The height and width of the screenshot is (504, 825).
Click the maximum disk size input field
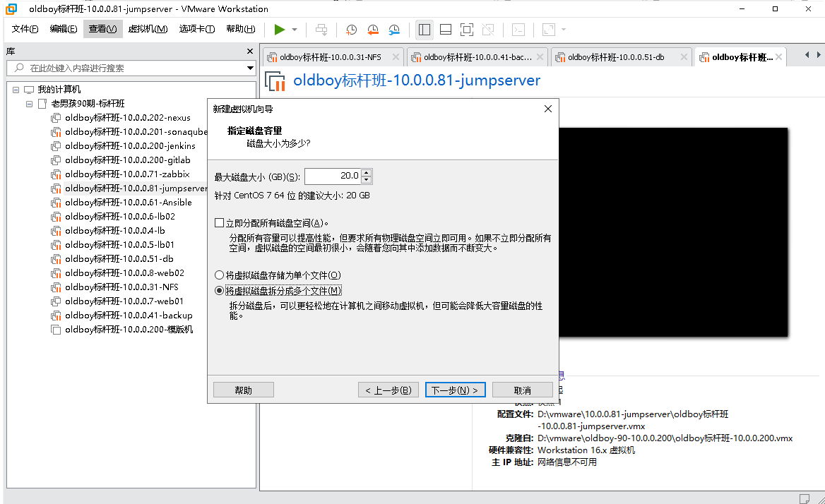pyautogui.click(x=333, y=176)
